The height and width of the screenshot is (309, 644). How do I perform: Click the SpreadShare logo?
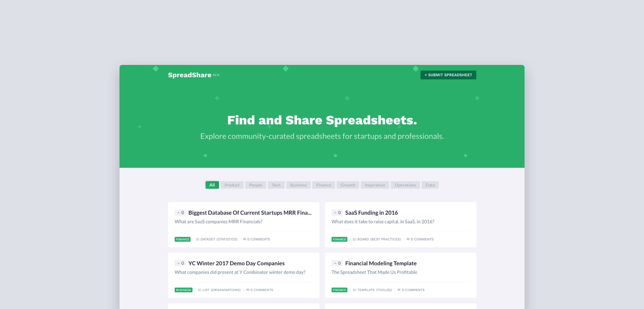(190, 75)
